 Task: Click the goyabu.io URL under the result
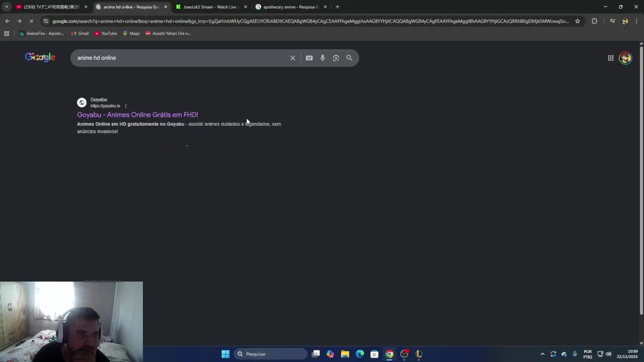[105, 106]
